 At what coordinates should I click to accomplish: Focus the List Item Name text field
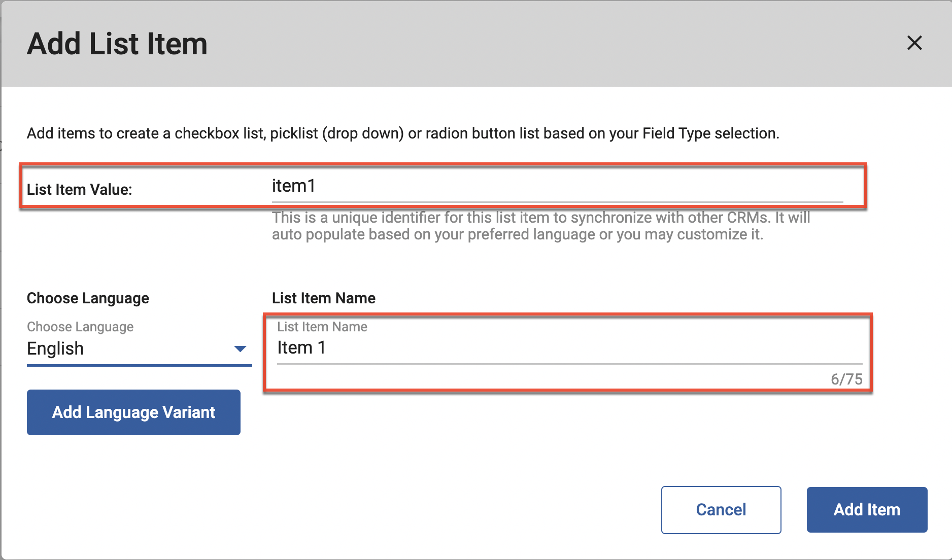pyautogui.click(x=568, y=348)
